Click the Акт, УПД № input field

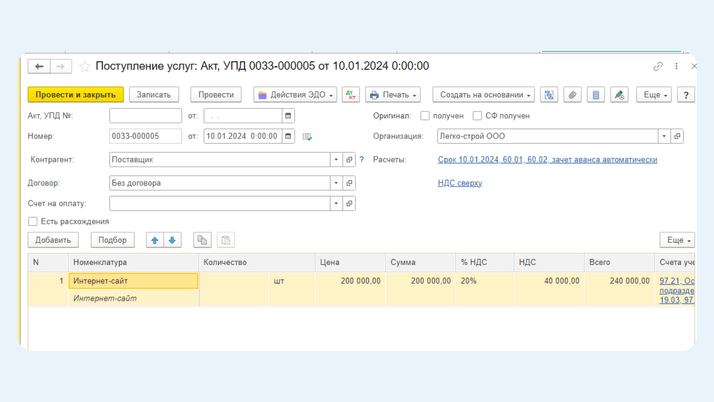point(145,116)
